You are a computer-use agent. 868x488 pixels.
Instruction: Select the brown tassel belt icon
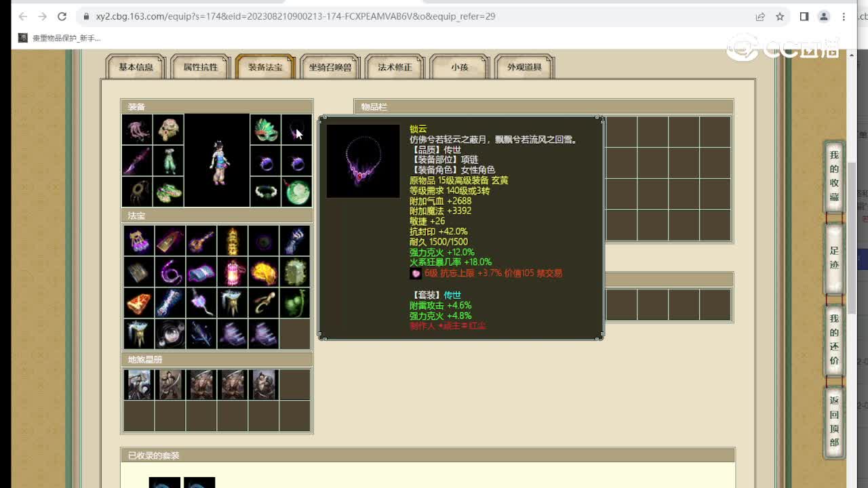coord(137,192)
